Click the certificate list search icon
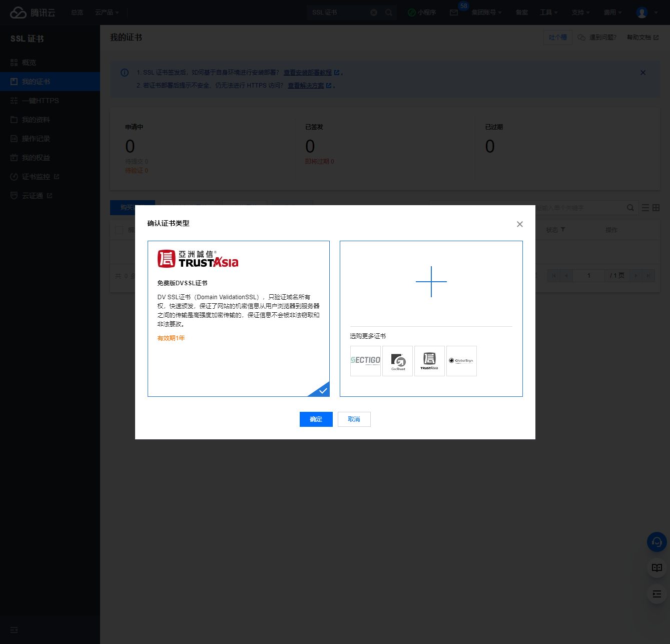670x644 pixels. click(x=630, y=208)
